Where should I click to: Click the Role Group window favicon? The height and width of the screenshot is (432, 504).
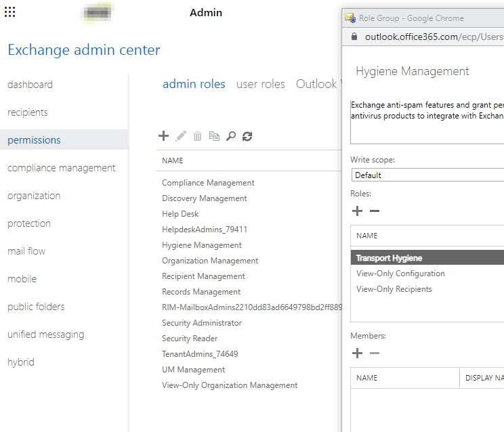coord(350,18)
